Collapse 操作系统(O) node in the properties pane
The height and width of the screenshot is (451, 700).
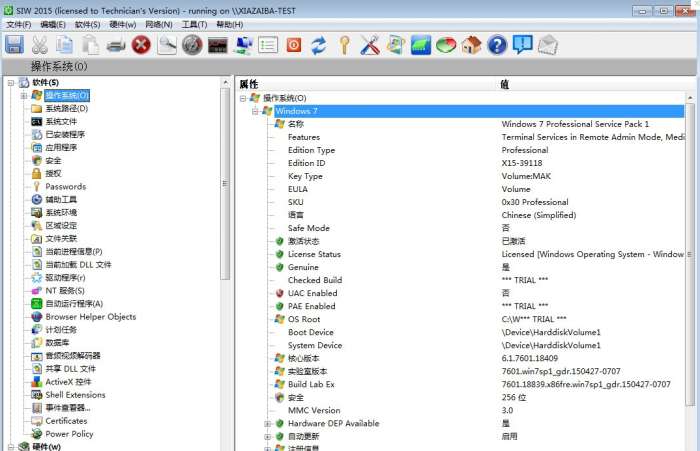[243, 98]
